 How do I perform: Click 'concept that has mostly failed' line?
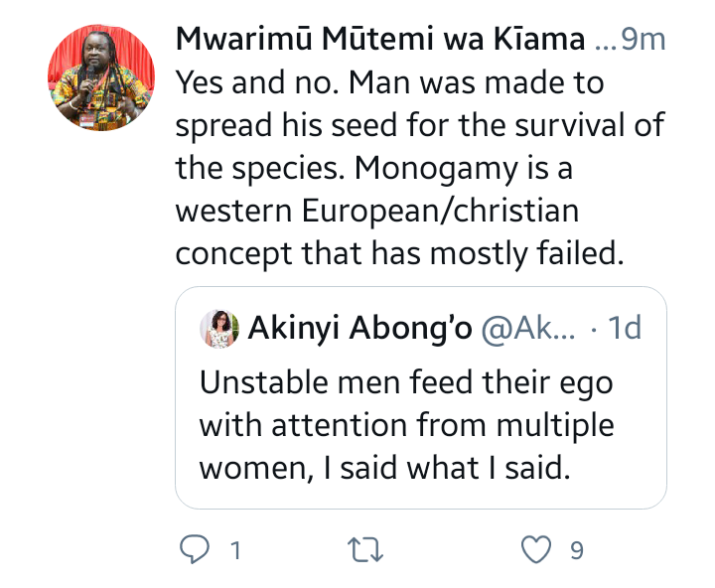coord(399,253)
